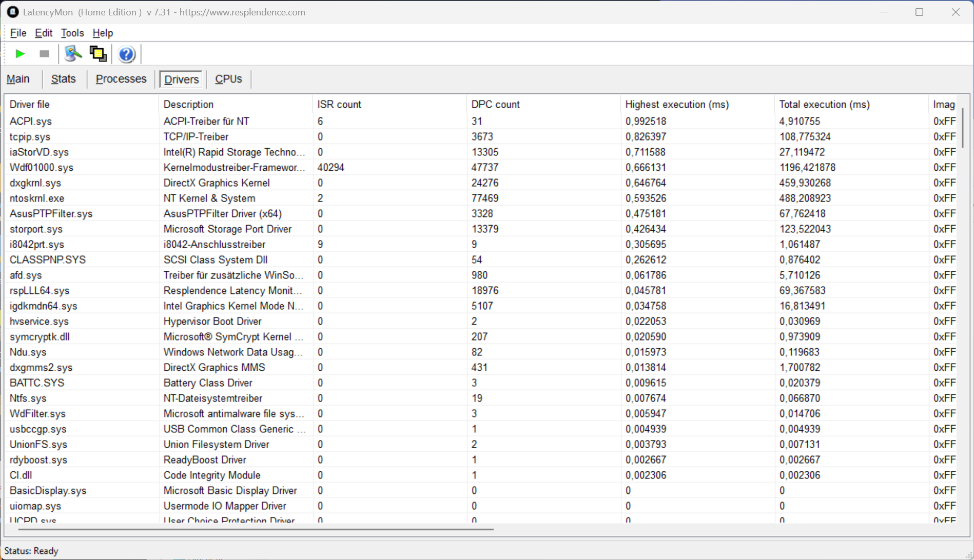Click the Union Filesystem Driver description cell
Viewport: 974px width, 560px height.
(216, 445)
